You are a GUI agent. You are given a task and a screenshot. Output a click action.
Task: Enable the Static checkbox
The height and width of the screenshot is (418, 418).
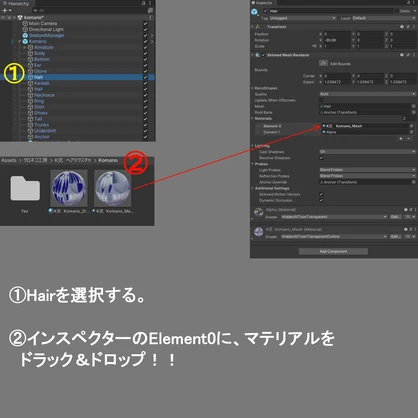(397, 11)
